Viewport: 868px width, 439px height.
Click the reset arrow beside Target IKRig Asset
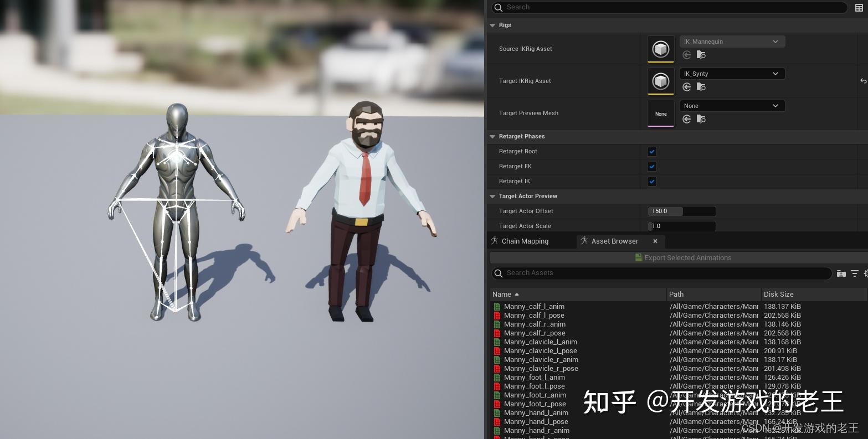point(863,81)
